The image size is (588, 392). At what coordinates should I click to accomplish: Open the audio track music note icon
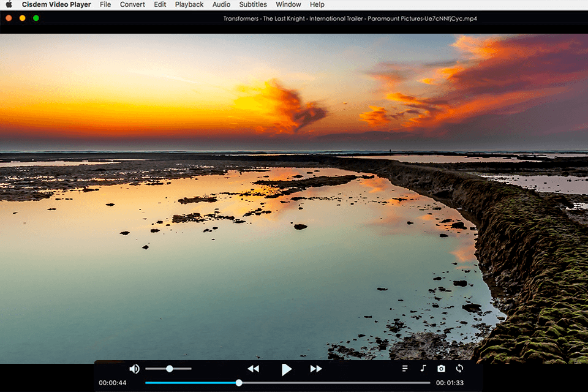tap(423, 368)
